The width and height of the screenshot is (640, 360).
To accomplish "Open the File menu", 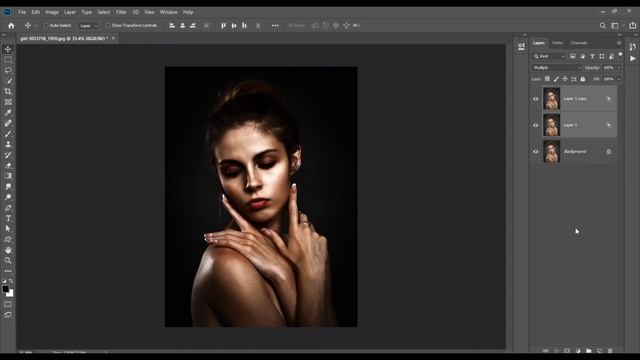I will click(22, 12).
